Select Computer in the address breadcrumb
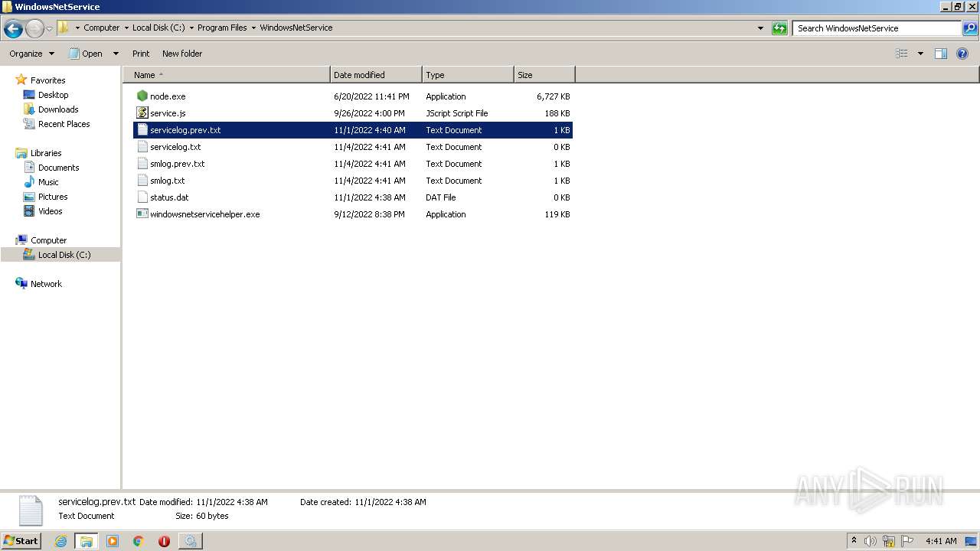This screenshot has height=551, width=980. 101,28
